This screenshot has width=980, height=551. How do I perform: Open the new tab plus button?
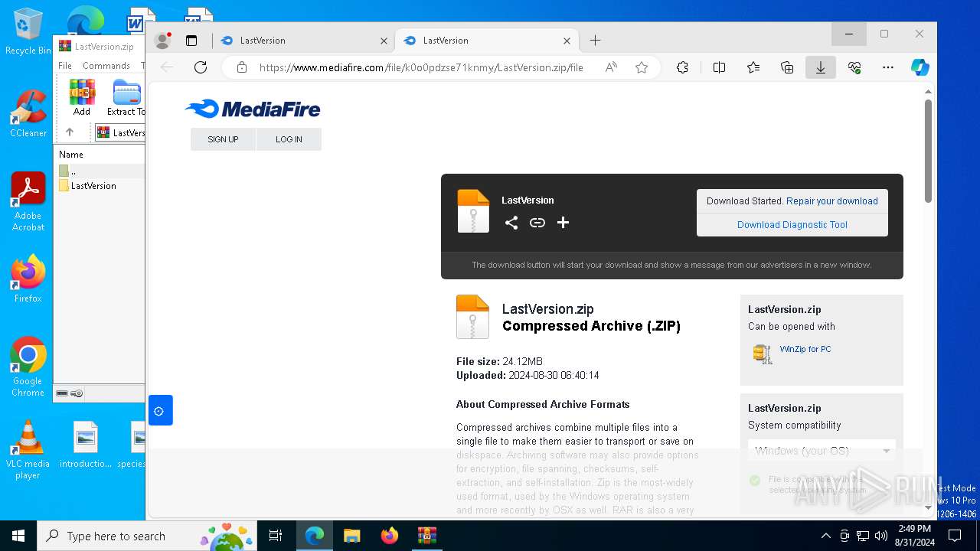point(595,41)
